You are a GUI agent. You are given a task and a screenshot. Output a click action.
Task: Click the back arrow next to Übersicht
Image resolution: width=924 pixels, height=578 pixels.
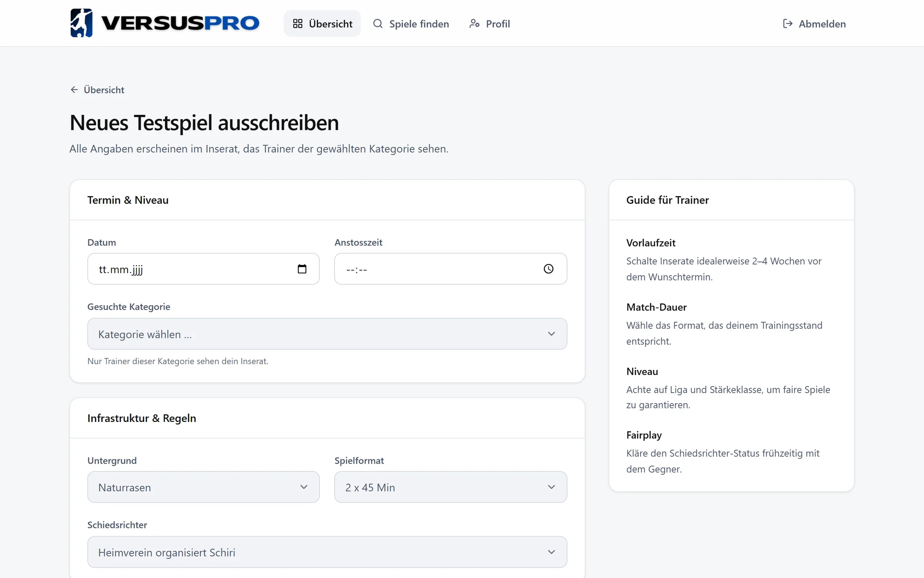point(74,90)
